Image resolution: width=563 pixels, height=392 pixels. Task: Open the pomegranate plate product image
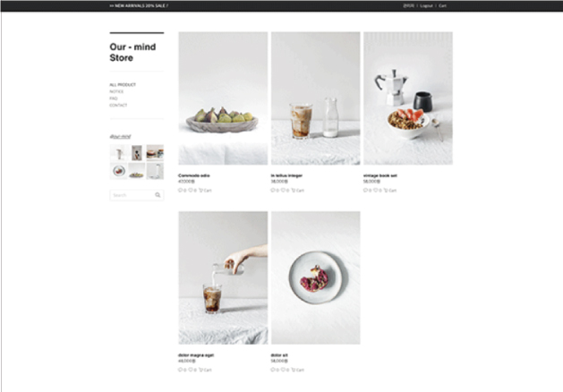click(x=316, y=277)
